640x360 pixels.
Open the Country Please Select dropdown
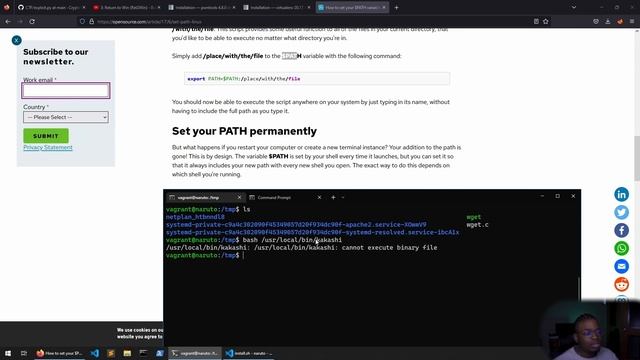pos(66,117)
